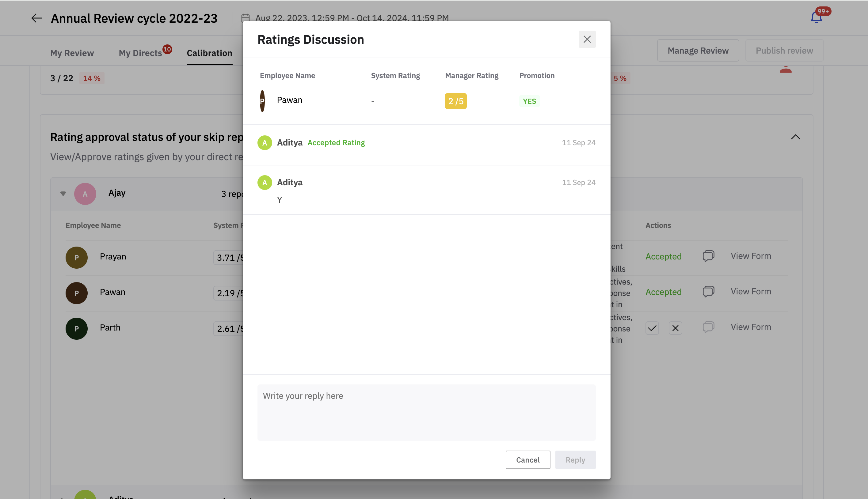Click the back arrow next to Annual Review title
Screen dimensions: 868x499
tap(37, 18)
